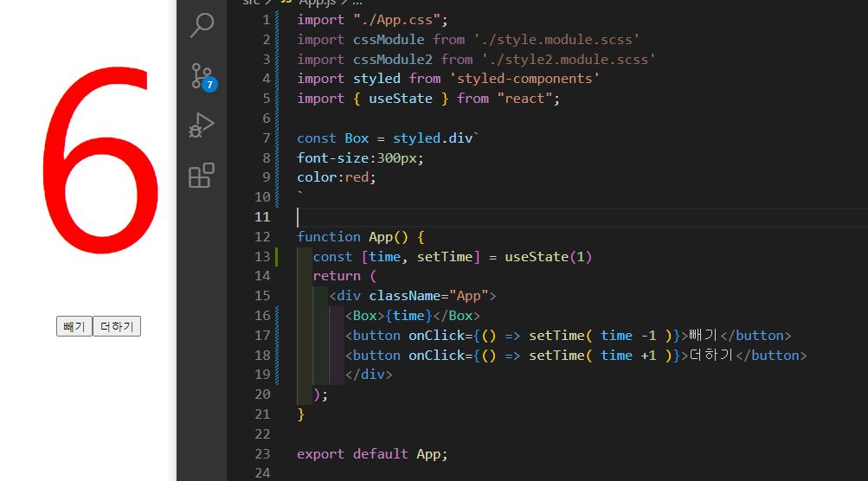Click '{time}' inside Box on line 16
The width and height of the screenshot is (868, 481).
click(408, 316)
